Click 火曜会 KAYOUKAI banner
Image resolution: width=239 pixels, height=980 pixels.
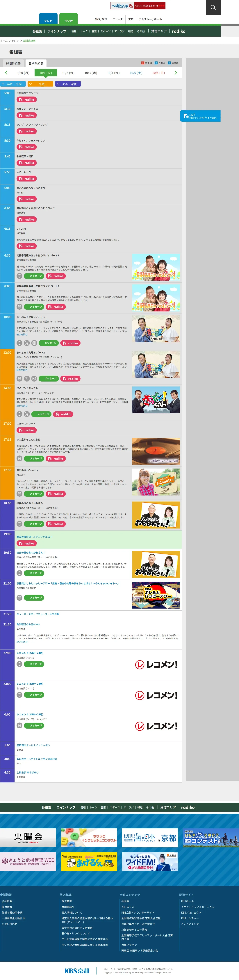28,838
